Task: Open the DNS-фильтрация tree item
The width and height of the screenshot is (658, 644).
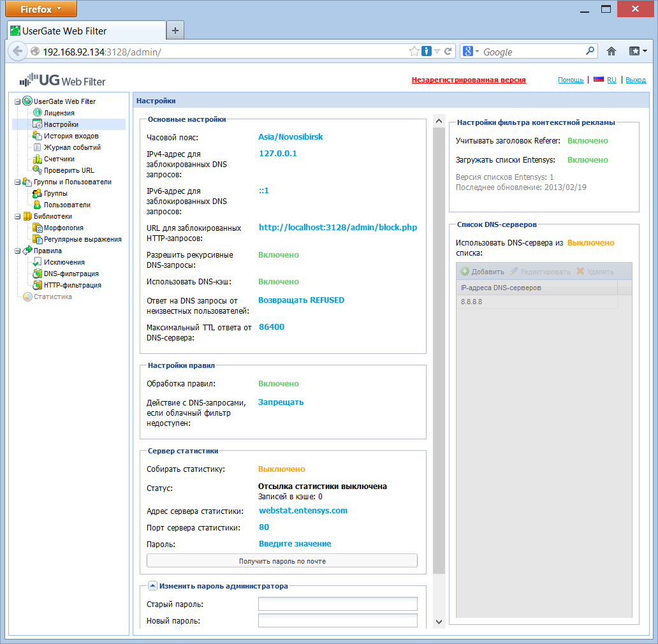Action: (71, 274)
